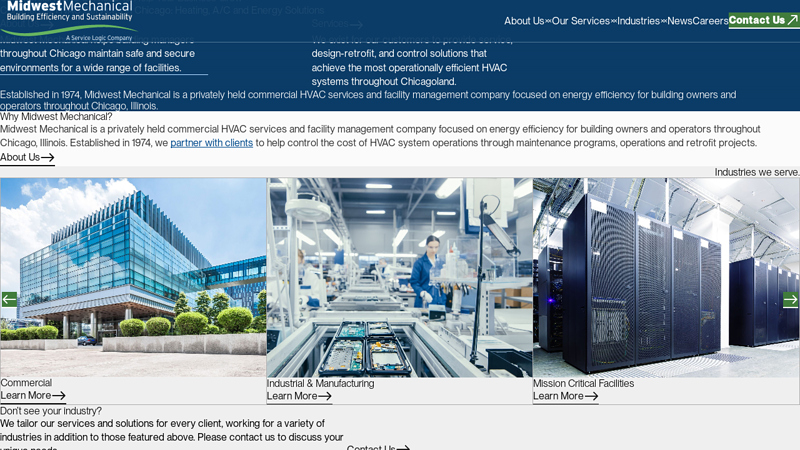Expand the Our Services dropdown chevron
Viewport: 800px width, 450px height.
click(x=613, y=21)
